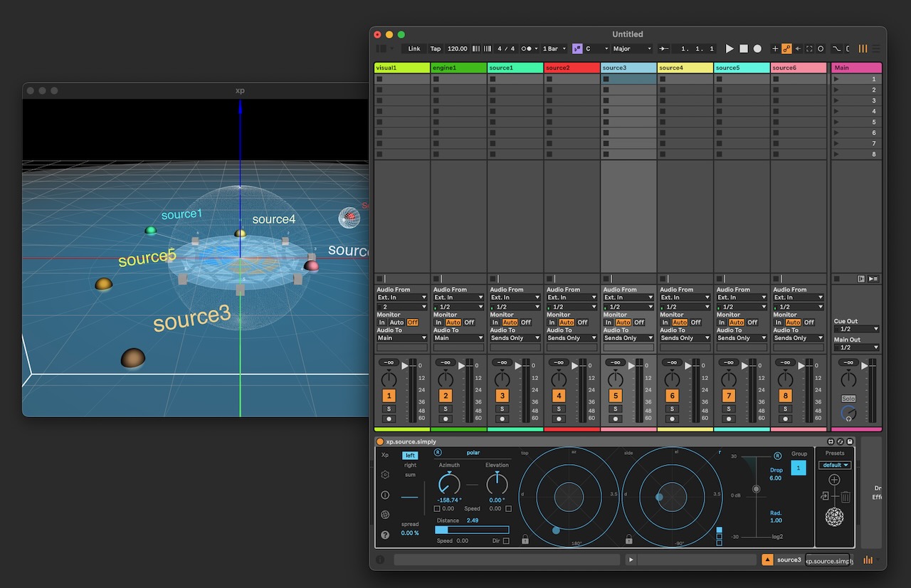Arm recording on the source6 track
Viewport: 911px width, 588px height.
786,419
